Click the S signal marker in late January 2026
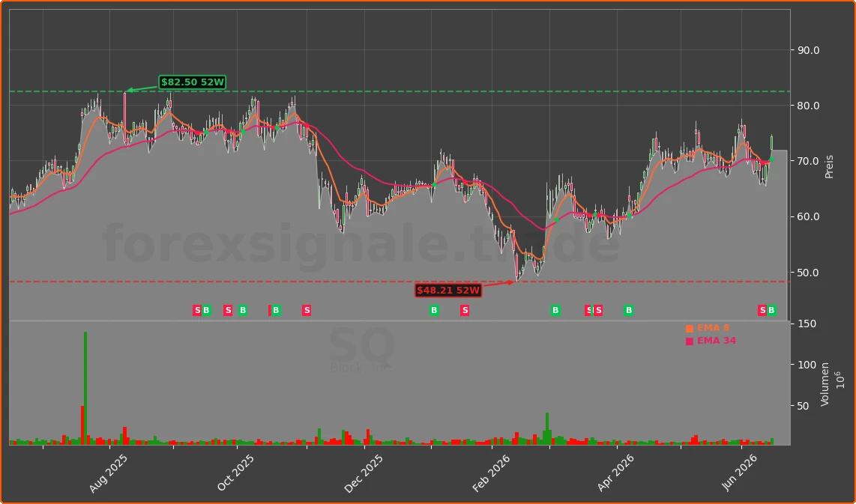856x504 pixels. pos(465,310)
